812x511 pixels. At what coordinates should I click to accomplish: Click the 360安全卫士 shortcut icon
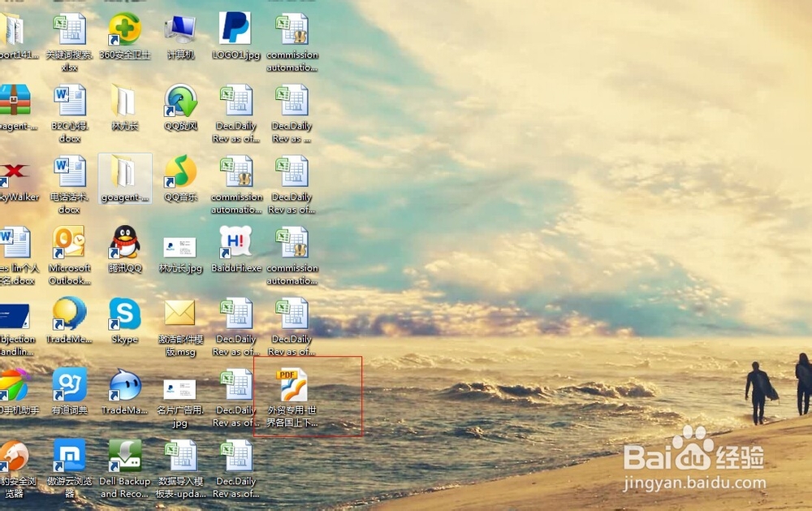click(124, 29)
